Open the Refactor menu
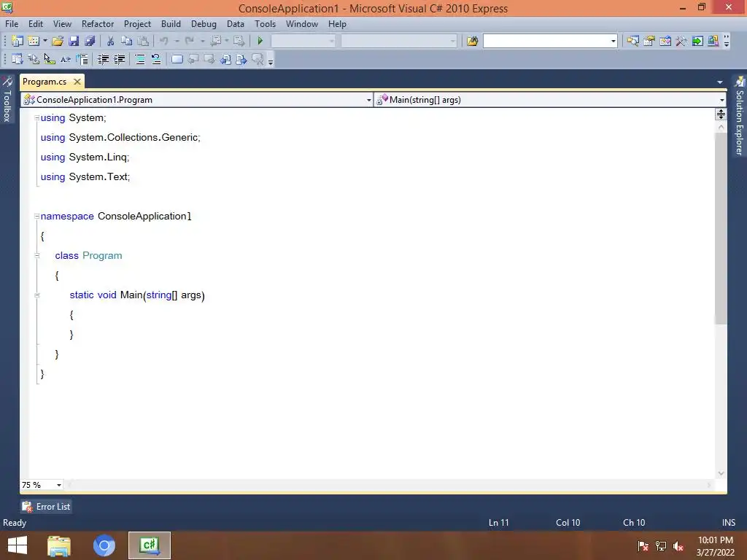 98,24
